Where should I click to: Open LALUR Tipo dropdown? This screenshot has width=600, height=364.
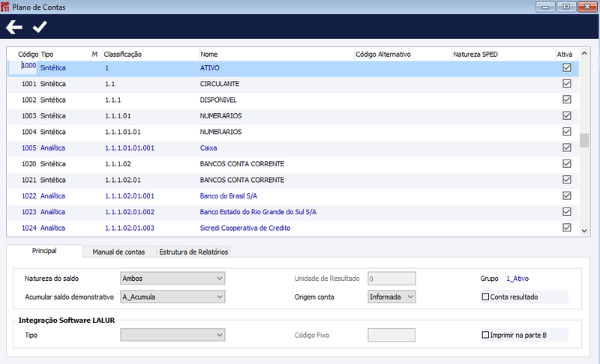tap(172, 335)
